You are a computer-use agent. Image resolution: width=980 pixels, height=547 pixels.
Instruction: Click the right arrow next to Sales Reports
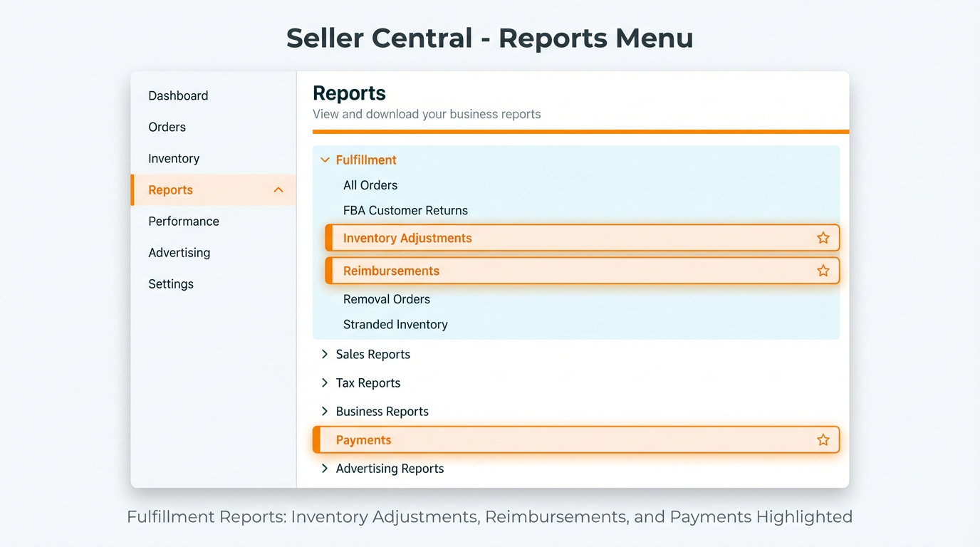click(325, 354)
